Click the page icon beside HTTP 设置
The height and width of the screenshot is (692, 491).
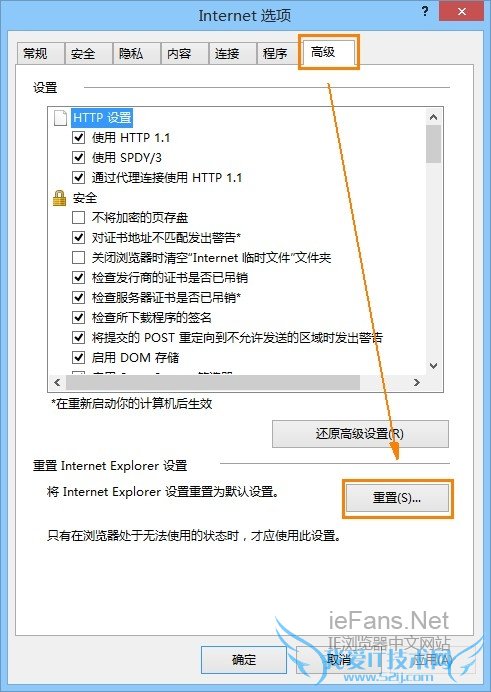point(60,117)
